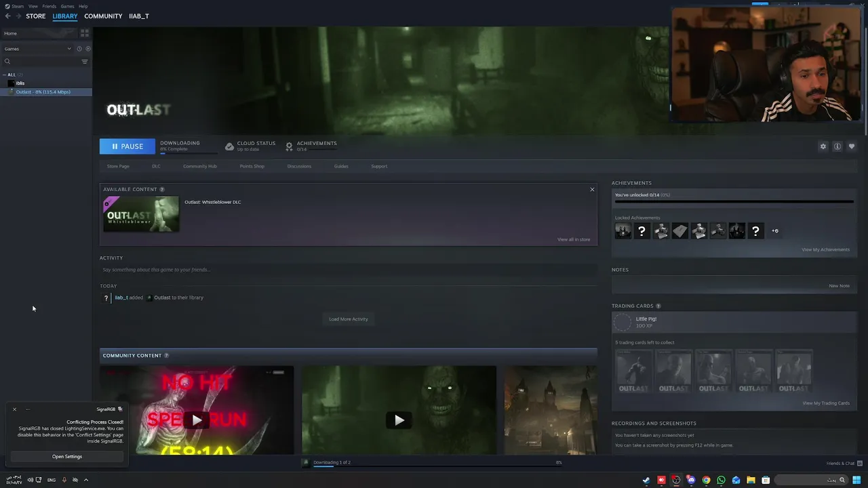Open advanced filter icon in library search
868x488 pixels.
tap(85, 62)
